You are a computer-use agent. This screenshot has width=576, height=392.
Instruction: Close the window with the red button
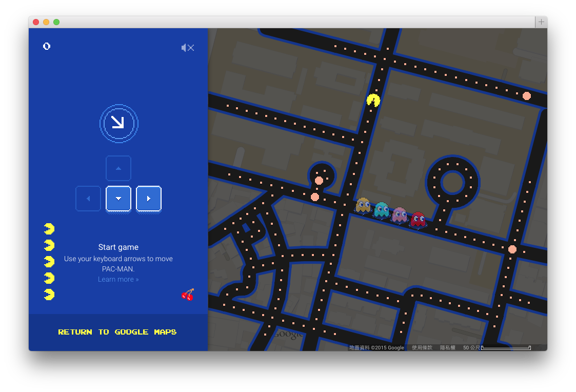(36, 22)
